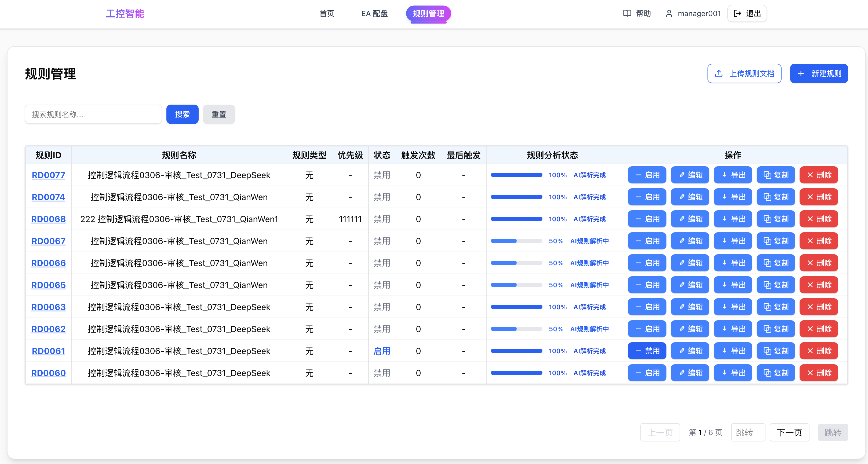Click the delete X icon for RD0060

coord(810,373)
